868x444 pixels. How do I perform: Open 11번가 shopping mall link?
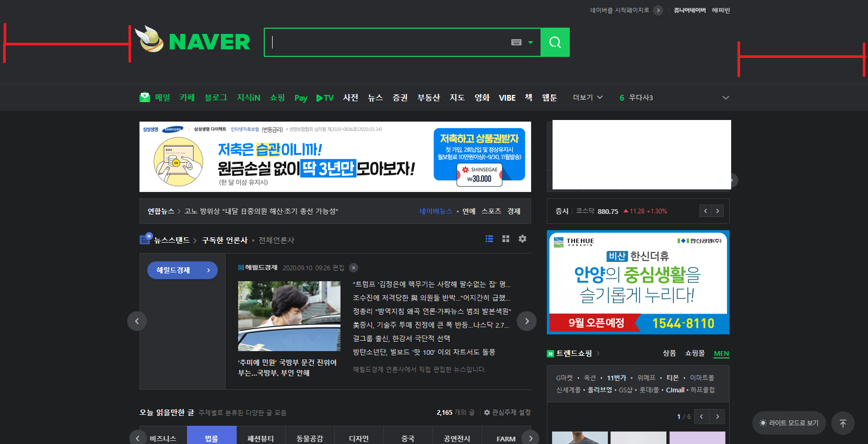click(616, 378)
